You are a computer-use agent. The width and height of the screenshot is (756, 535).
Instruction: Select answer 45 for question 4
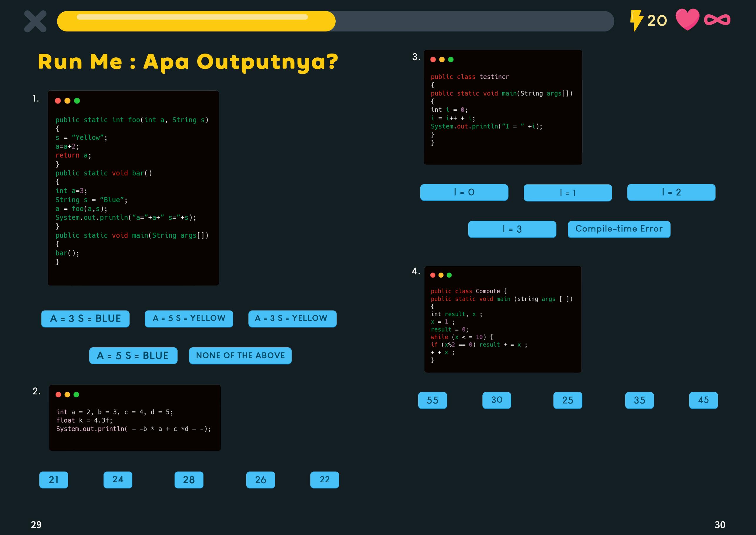[x=703, y=400]
